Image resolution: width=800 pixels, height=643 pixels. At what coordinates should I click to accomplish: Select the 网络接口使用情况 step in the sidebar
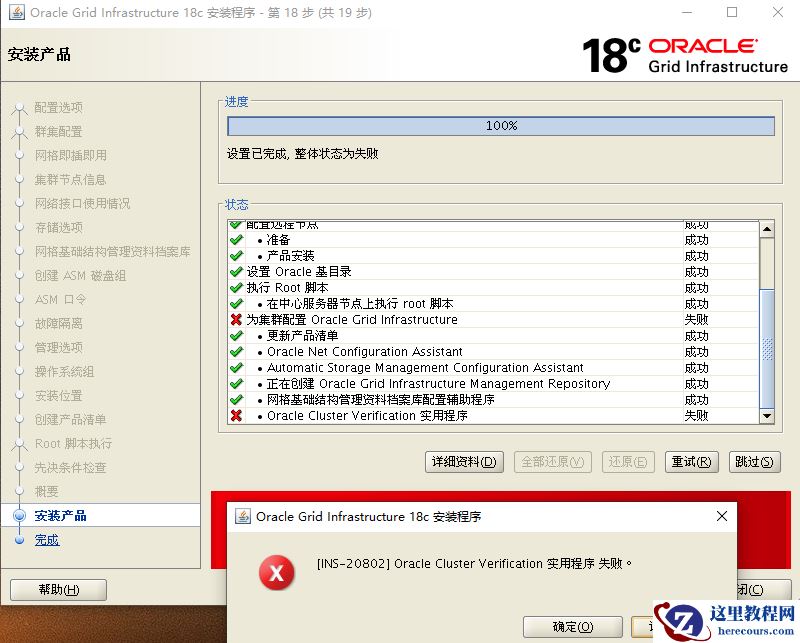[82, 204]
